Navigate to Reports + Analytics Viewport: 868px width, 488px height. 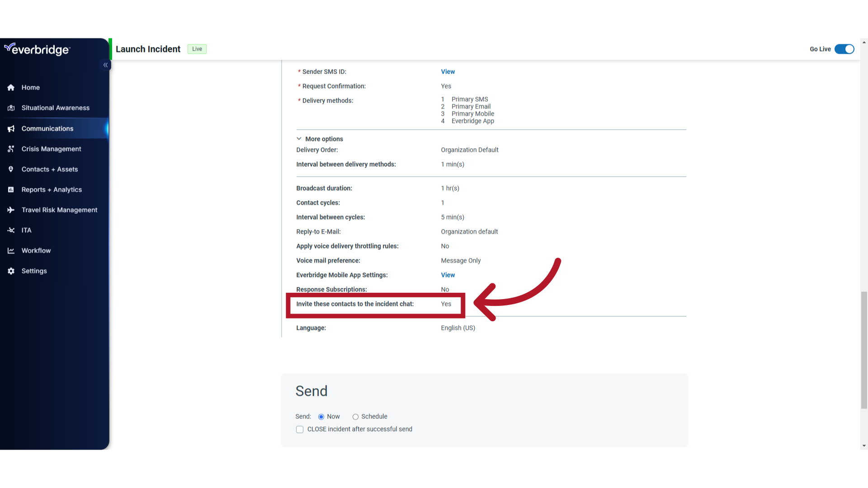pos(51,189)
